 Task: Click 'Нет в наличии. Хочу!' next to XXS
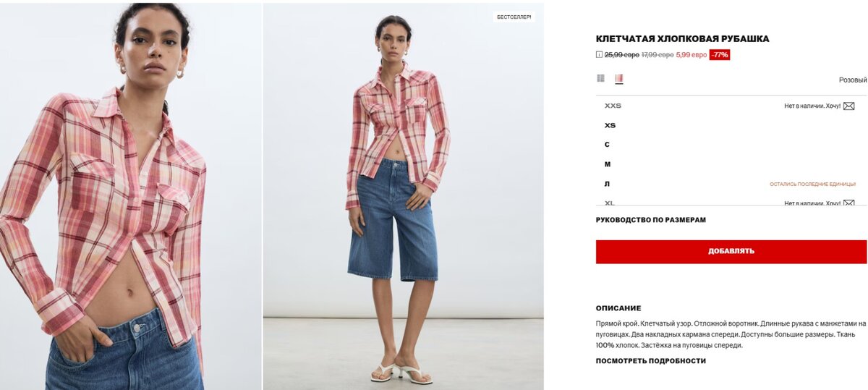(812, 106)
